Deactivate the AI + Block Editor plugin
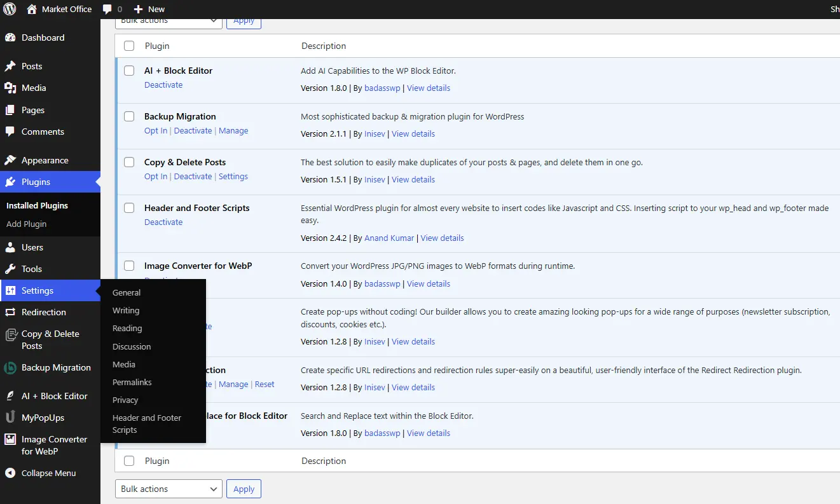The height and width of the screenshot is (504, 840). 163,85
